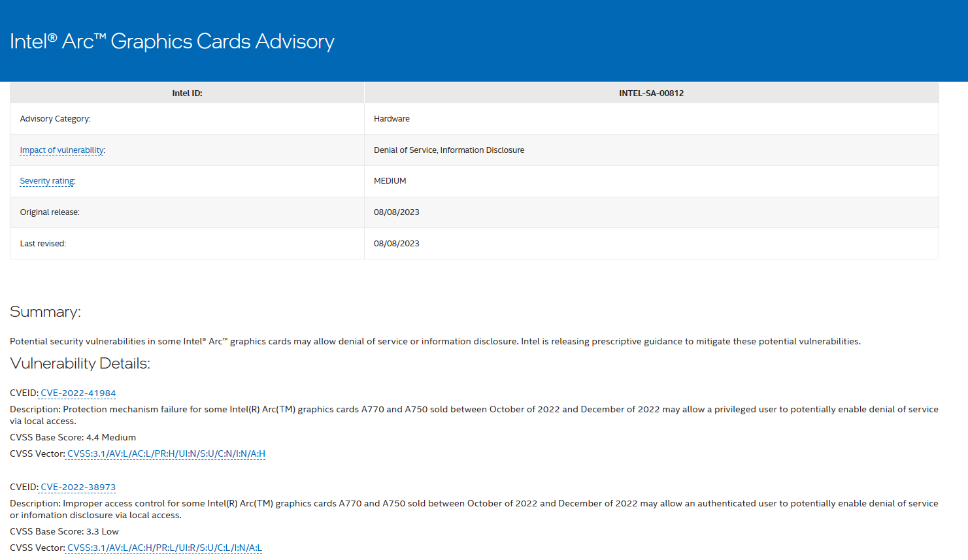Select the MEDIUM severity value
The height and width of the screenshot is (560, 968).
[390, 181]
